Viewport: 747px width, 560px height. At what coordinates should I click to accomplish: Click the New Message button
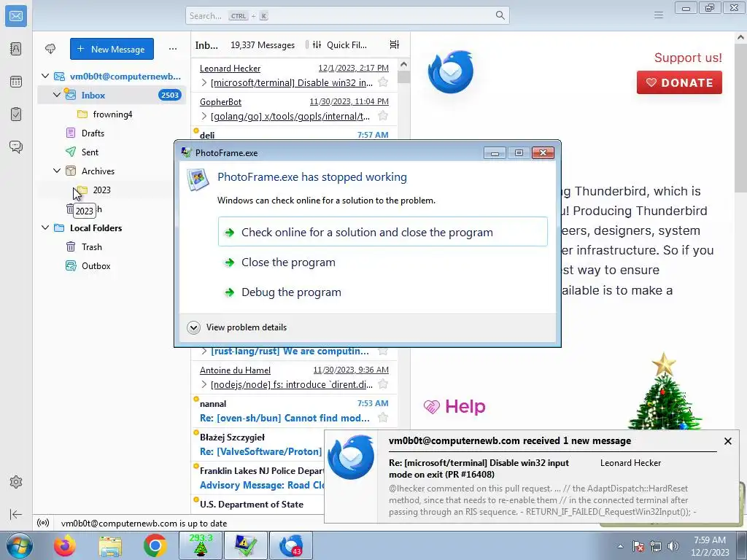[x=112, y=49]
